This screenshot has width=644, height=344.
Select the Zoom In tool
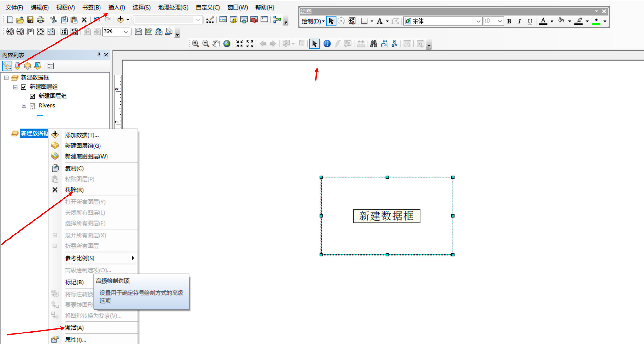tap(196, 44)
